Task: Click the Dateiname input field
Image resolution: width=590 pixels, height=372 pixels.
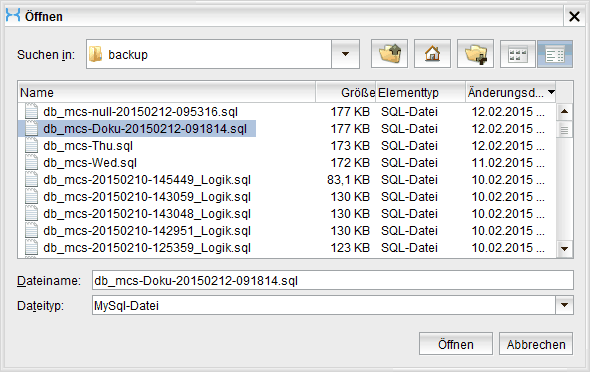Action: click(x=333, y=280)
